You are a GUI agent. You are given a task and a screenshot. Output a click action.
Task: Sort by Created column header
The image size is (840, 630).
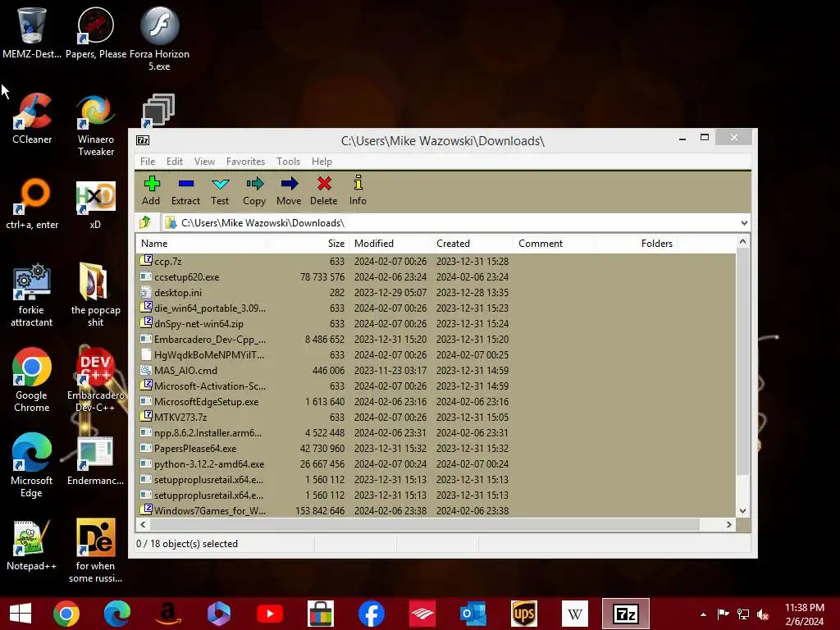(x=472, y=243)
